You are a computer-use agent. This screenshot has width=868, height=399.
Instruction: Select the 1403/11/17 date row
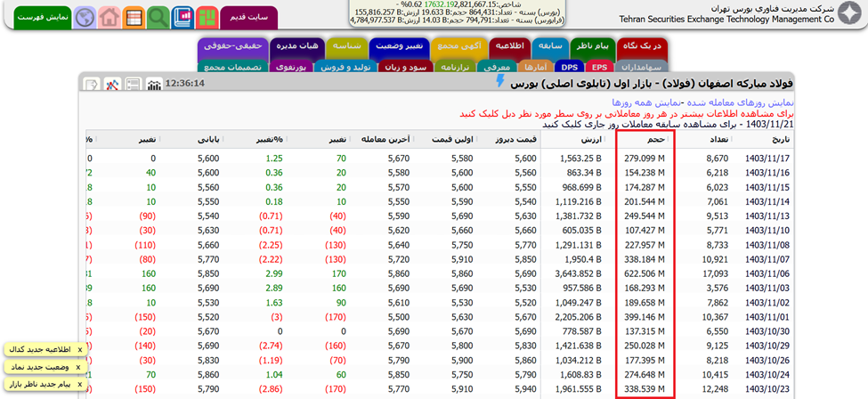tap(767, 159)
